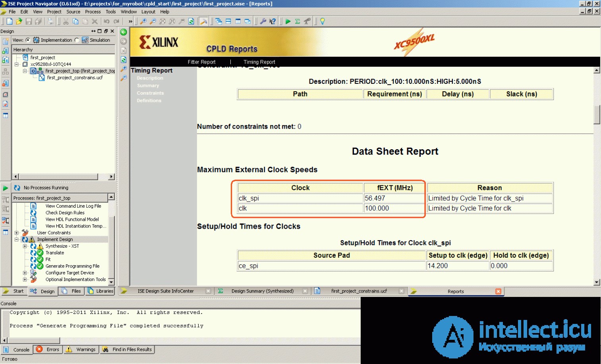This screenshot has width=601, height=364.
Task: Select the Implementation view radio button
Action: (28, 40)
